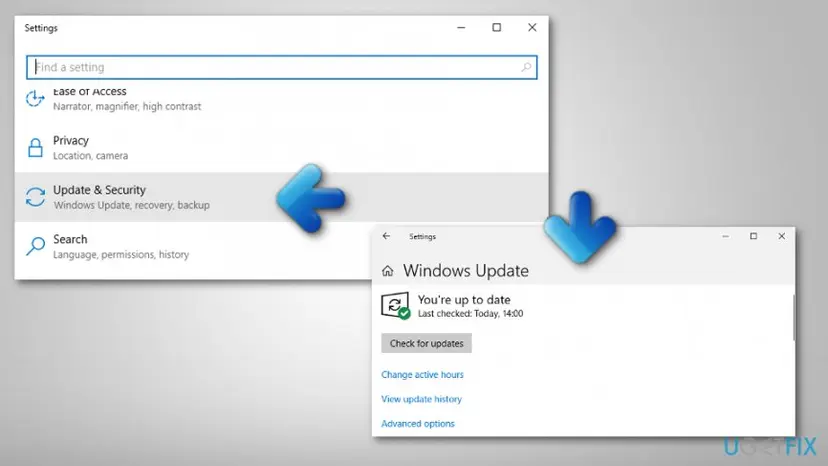
Task: Click 'Last checked: Today, 14:00' text
Action: [x=471, y=313]
